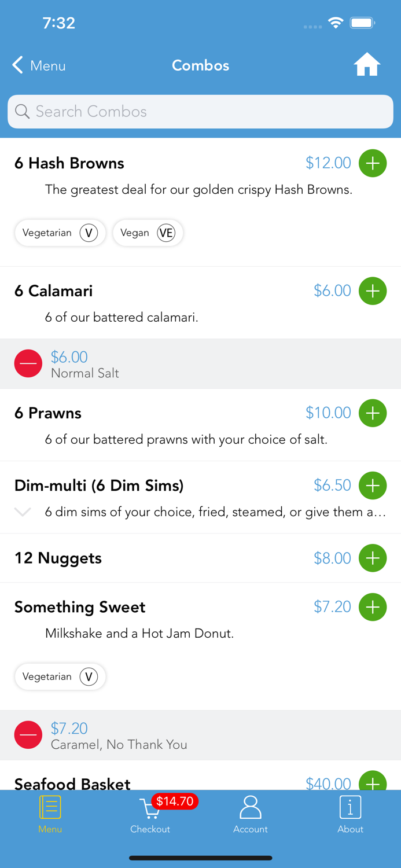Tap the home icon in the header
Viewport: 401px width, 868px height.
pyautogui.click(x=367, y=65)
